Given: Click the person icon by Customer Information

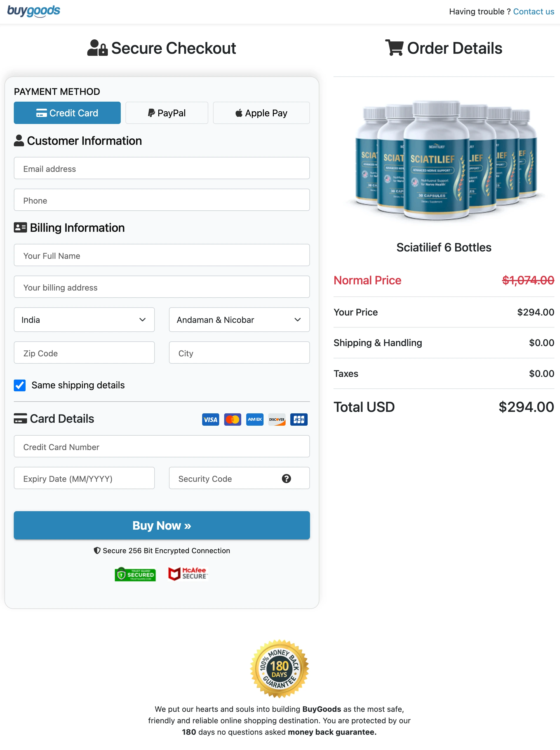Looking at the screenshot, I should coord(19,141).
